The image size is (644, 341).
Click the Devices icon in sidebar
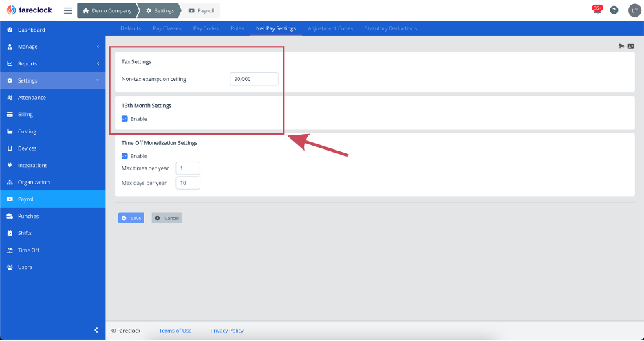[10, 148]
